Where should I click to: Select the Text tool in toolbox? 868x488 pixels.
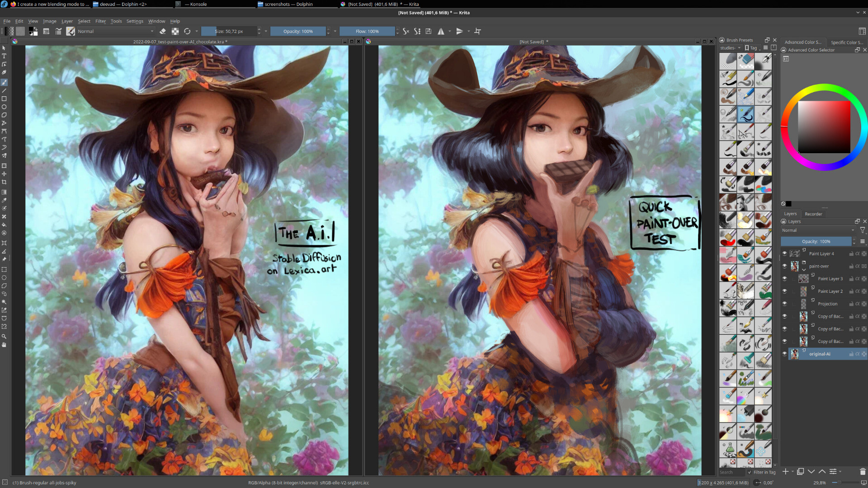click(4, 56)
